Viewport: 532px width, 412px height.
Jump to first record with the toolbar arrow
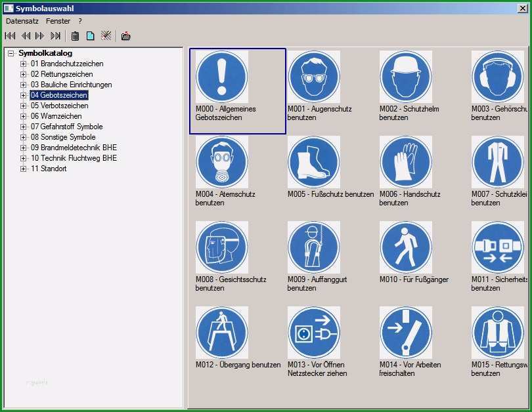(10, 36)
